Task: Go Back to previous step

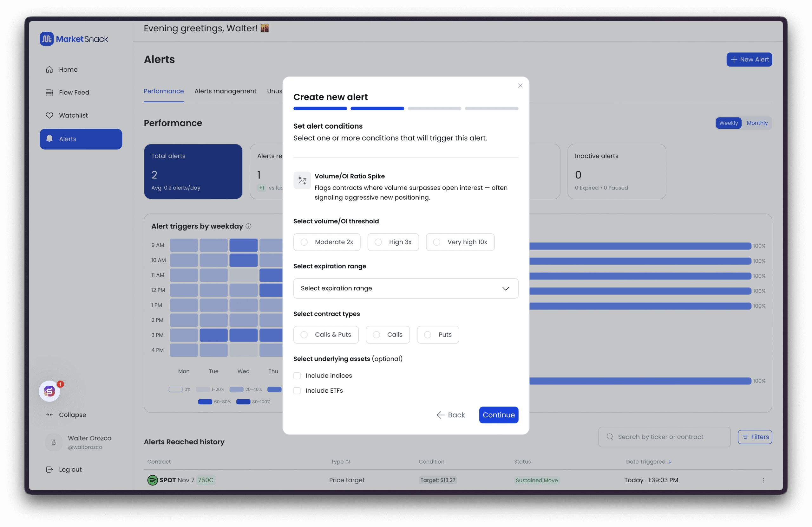Action: tap(451, 415)
